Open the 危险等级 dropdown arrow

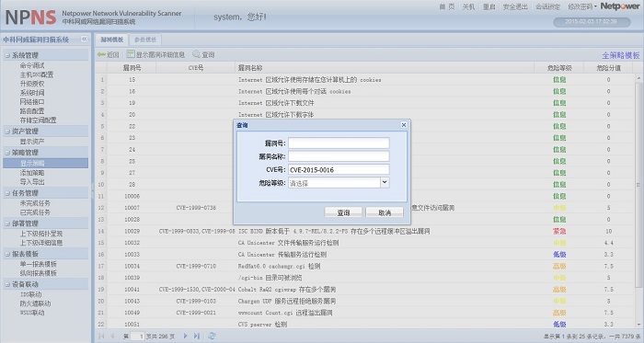385,183
